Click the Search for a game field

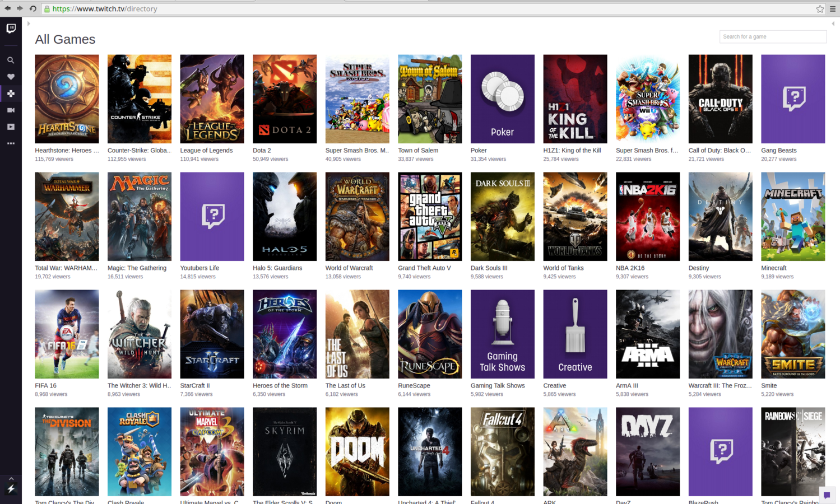[773, 36]
